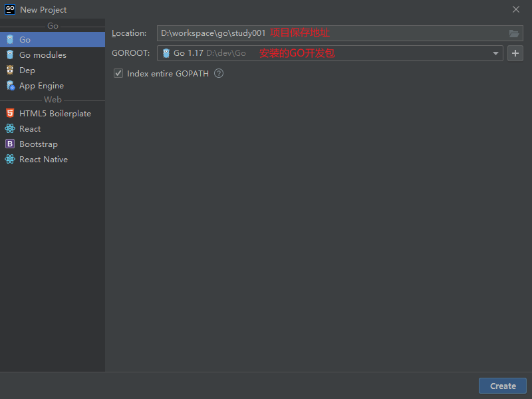Screen dimensions: 532x399
Task: Click the Create button
Action: click(503, 386)
